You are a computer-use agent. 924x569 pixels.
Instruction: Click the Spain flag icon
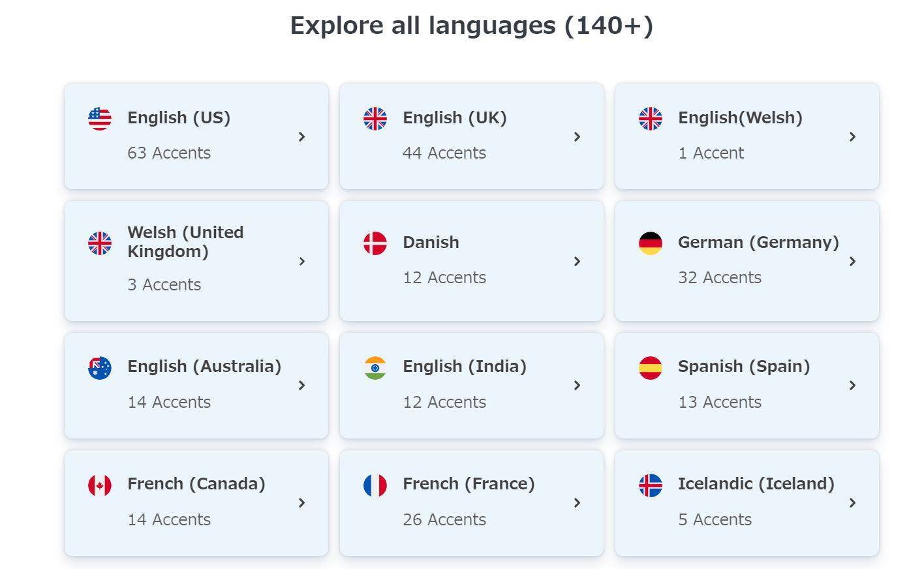click(x=651, y=367)
